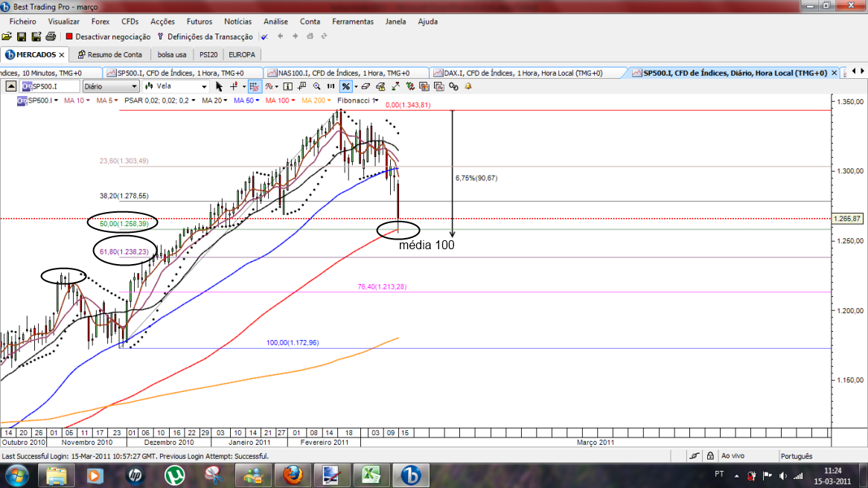Close the MERCADOS tab
This screenshot has height=488, width=868.
tap(62, 55)
